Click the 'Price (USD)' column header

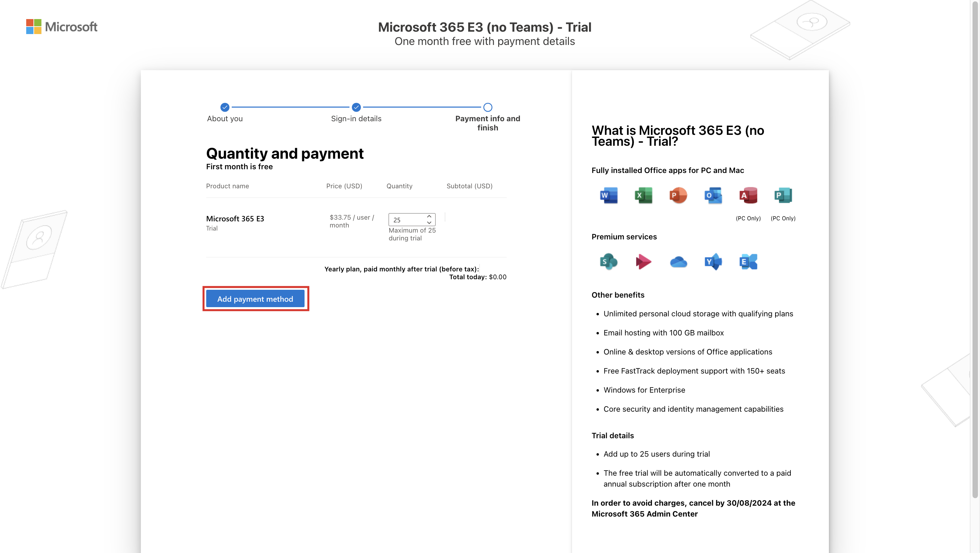coord(344,186)
